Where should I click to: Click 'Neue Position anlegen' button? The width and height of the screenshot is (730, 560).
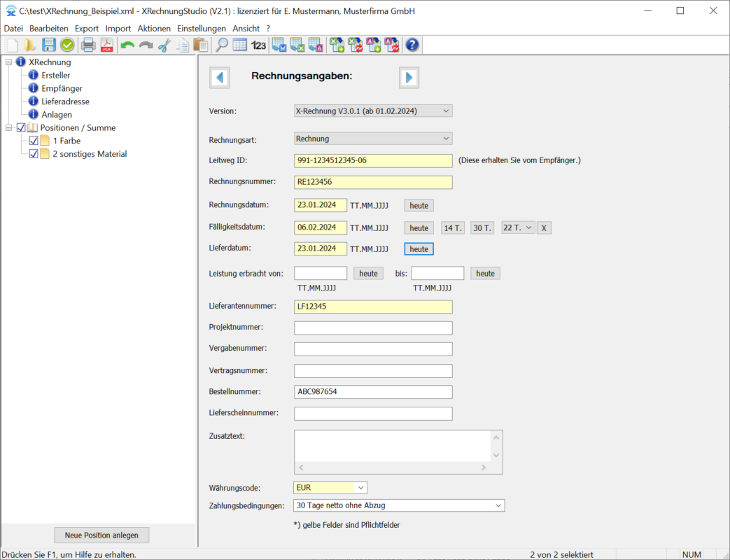click(101, 535)
